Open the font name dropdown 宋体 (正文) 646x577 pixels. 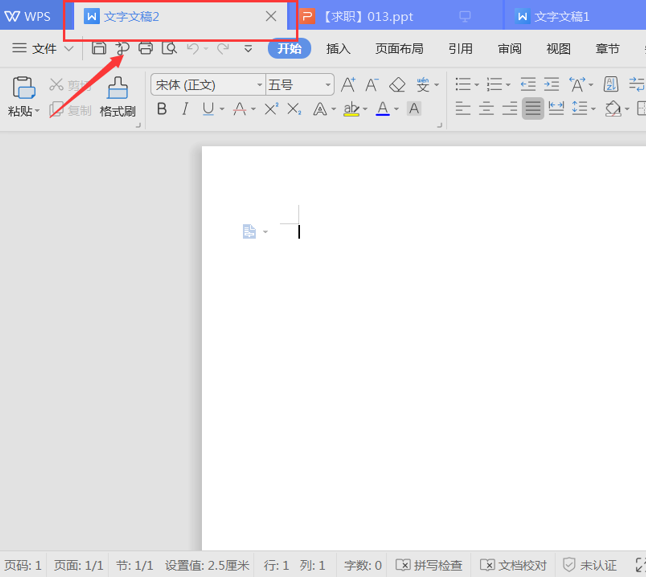pyautogui.click(x=260, y=85)
